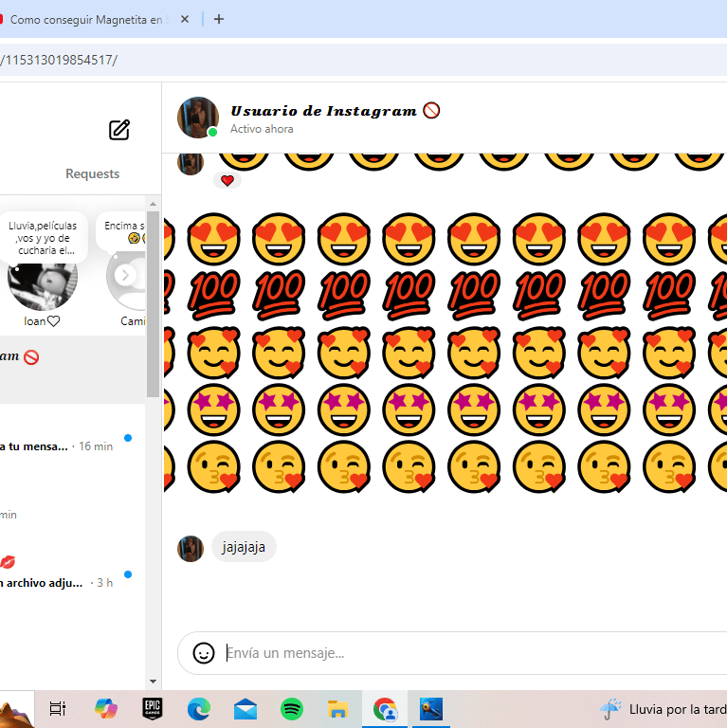Read the Lluvia, películas note bubble
Viewport: 727px width, 728px height.
click(43, 238)
